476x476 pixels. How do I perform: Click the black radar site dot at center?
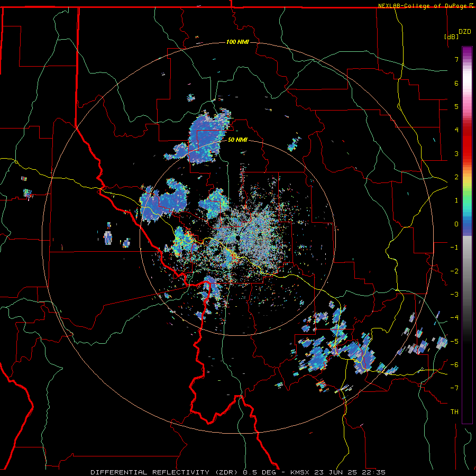pos(238,237)
